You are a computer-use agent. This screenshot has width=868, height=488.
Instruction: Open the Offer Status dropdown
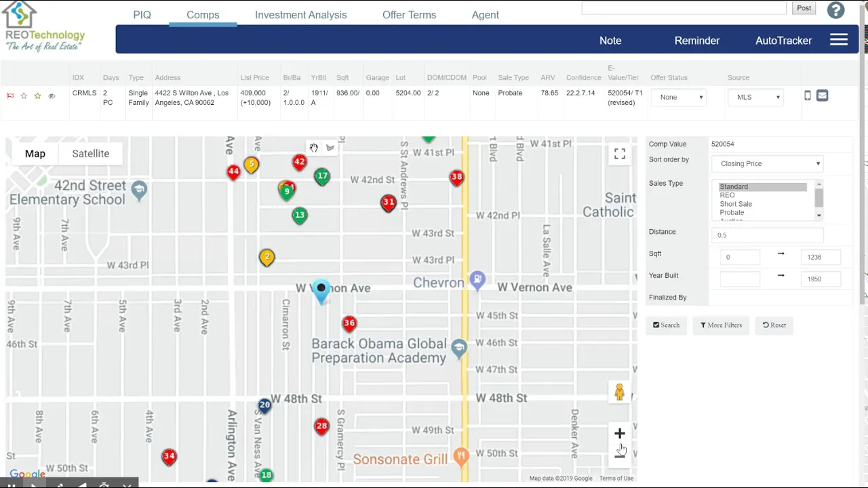(678, 97)
